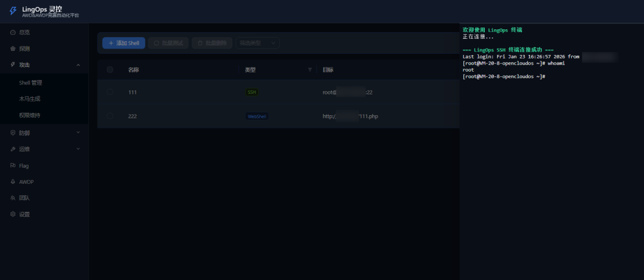
Task: Click the AWDP icon in sidebar
Action: click(13, 181)
